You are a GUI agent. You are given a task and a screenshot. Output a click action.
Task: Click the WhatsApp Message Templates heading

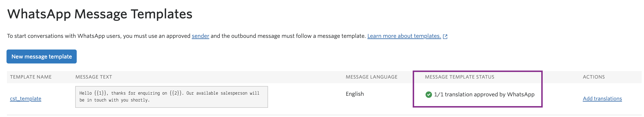pyautogui.click(x=100, y=14)
